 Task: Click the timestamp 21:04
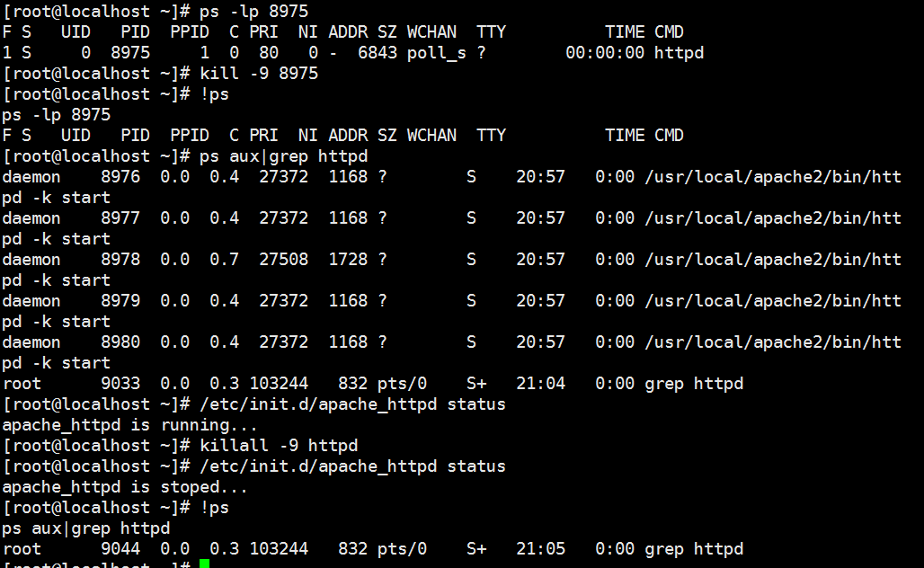click(x=540, y=384)
